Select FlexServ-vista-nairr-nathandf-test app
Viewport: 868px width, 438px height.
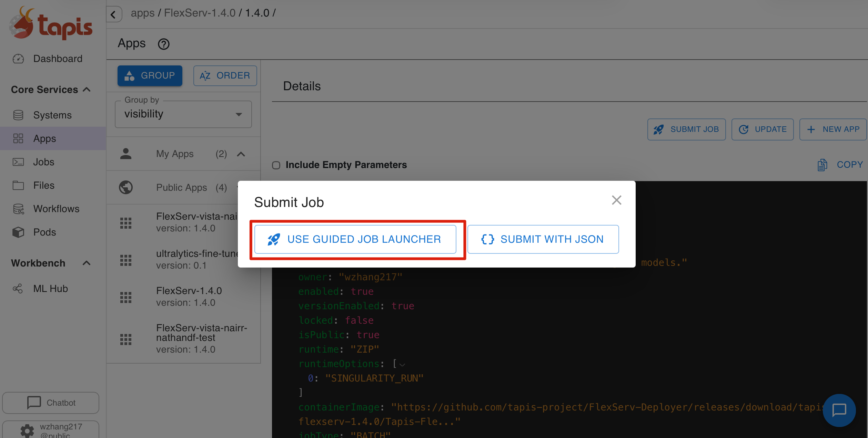(183, 338)
